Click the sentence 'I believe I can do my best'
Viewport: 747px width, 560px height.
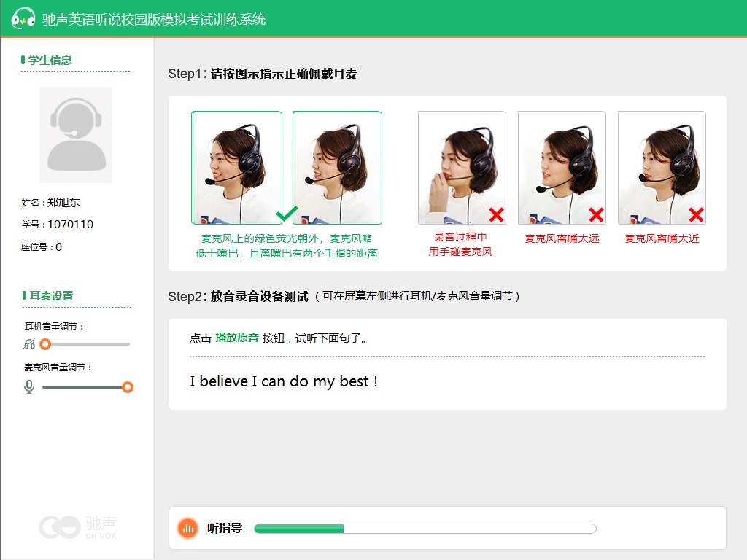(284, 381)
